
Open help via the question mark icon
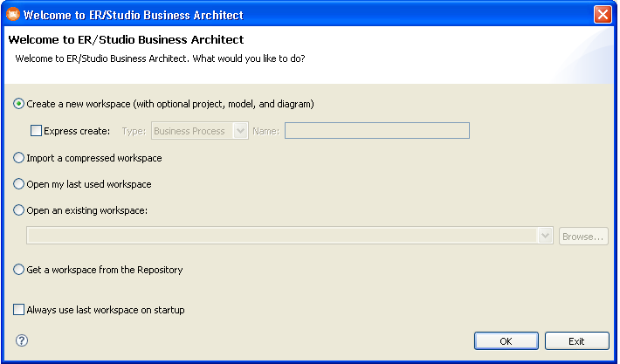click(22, 340)
